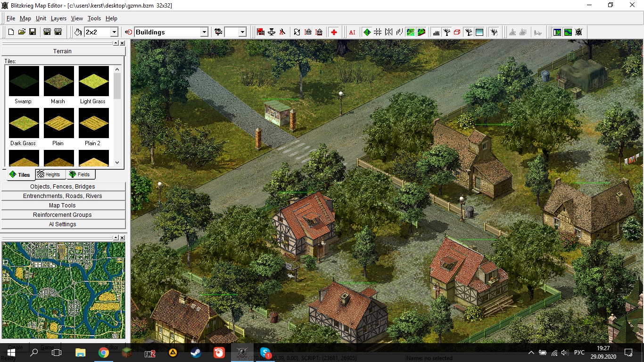Click the Save map floppy disk icon
The width and height of the screenshot is (644, 362).
pyautogui.click(x=33, y=32)
